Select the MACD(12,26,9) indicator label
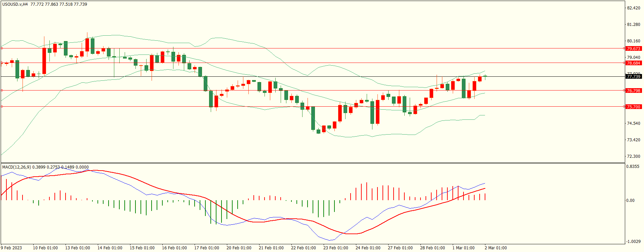This screenshot has height=252, width=644. coord(16,167)
